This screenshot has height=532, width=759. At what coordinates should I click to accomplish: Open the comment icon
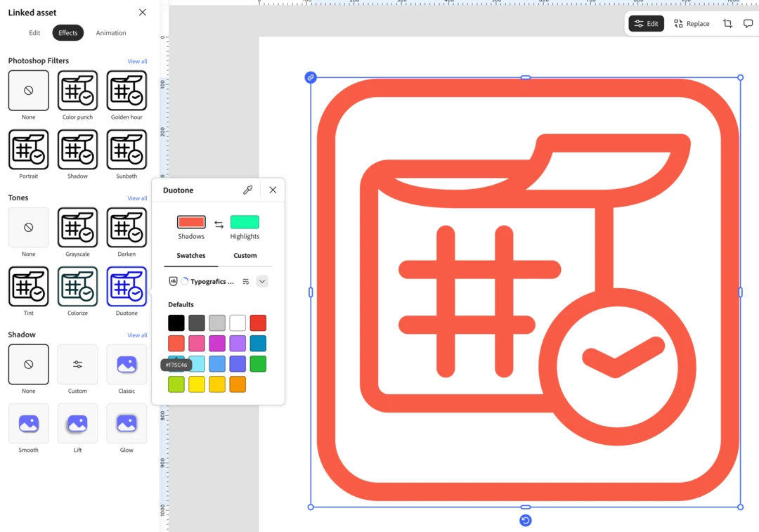coord(748,24)
